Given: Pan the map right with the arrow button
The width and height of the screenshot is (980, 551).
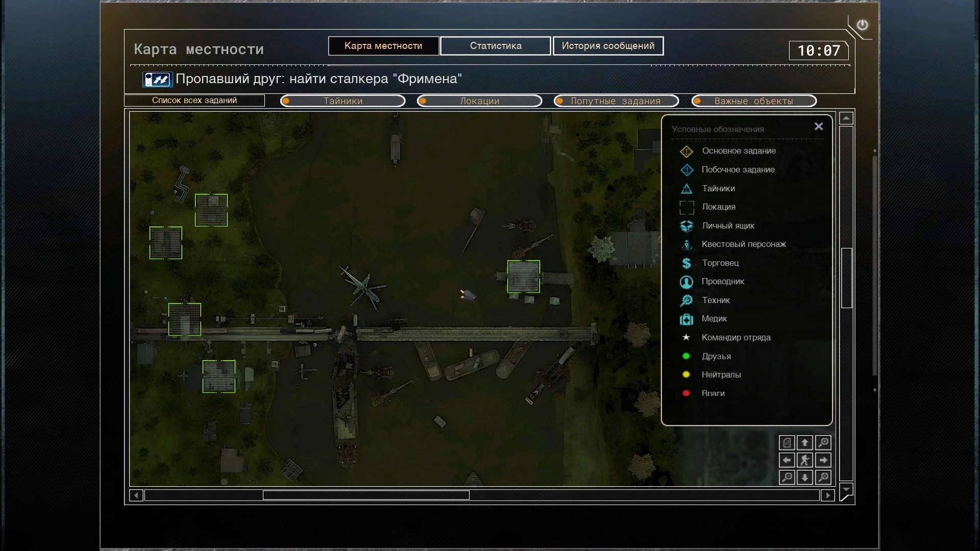Looking at the screenshot, I should pos(823,460).
